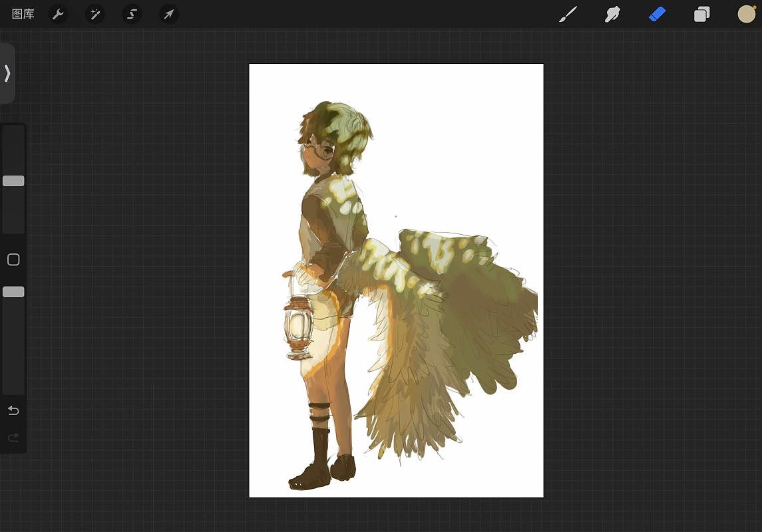
Task: Select the blue Eraser tool
Action: point(657,14)
